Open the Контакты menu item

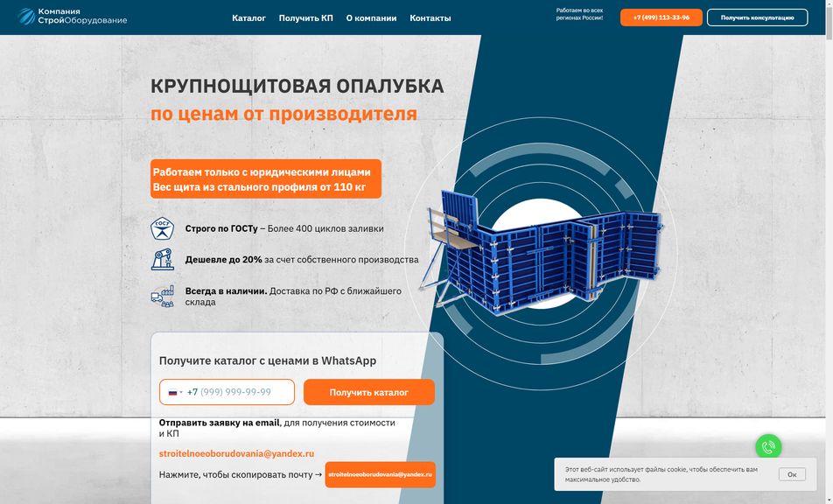coord(430,18)
